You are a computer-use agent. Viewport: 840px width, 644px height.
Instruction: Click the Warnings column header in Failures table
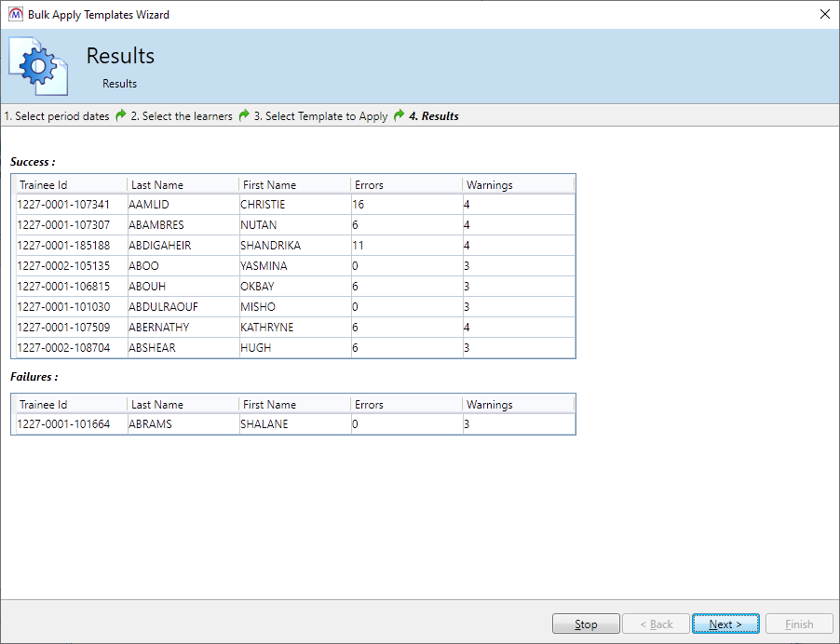tap(518, 405)
